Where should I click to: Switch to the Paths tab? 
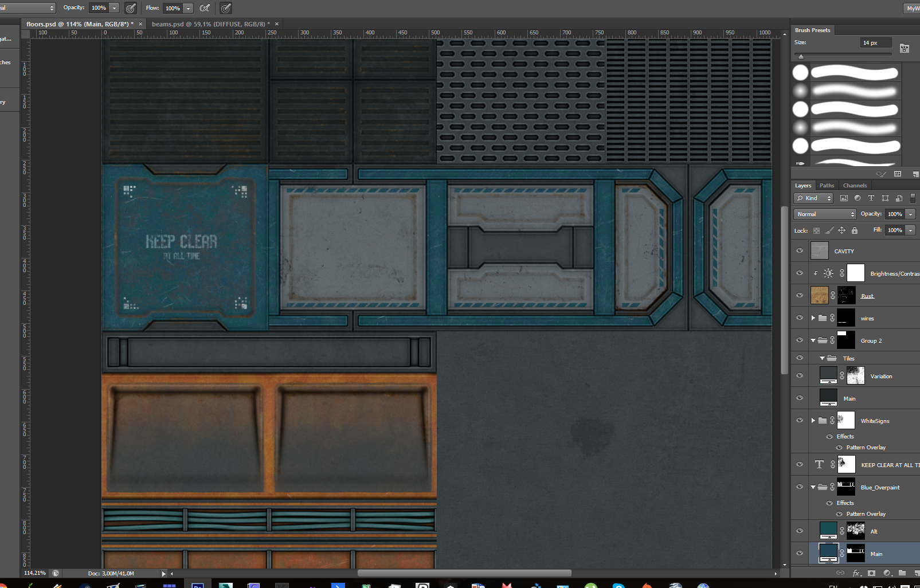click(827, 186)
